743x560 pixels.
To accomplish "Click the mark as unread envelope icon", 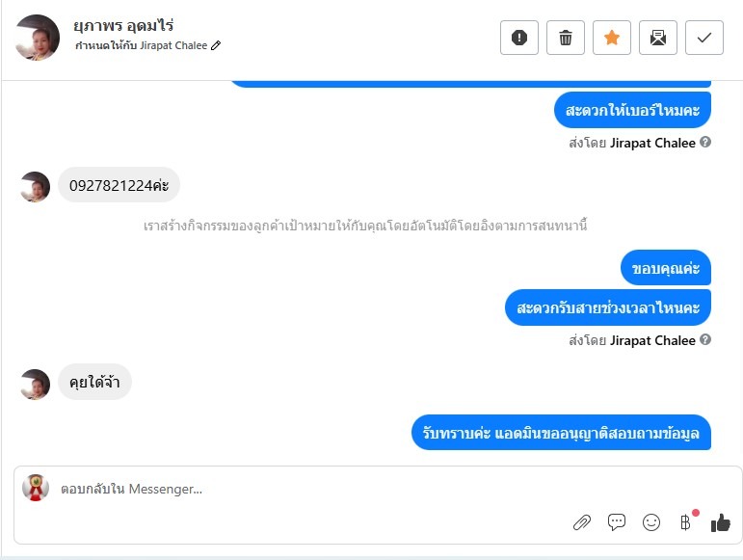I will click(658, 38).
